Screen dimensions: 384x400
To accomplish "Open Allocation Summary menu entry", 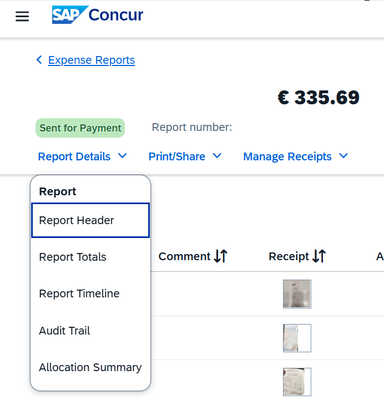I will click(x=90, y=367).
